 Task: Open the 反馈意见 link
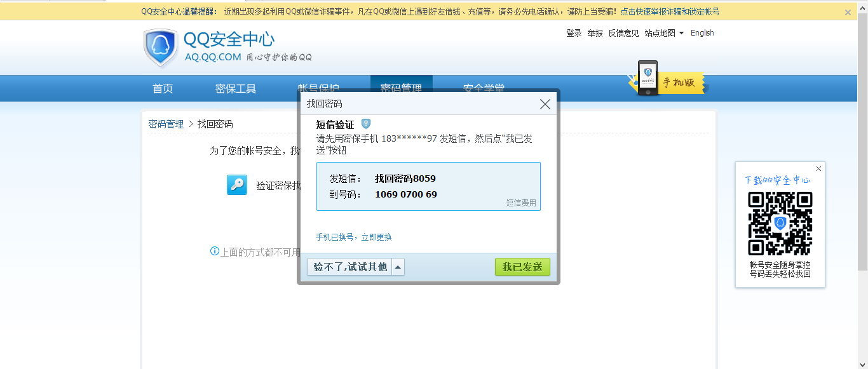(623, 33)
